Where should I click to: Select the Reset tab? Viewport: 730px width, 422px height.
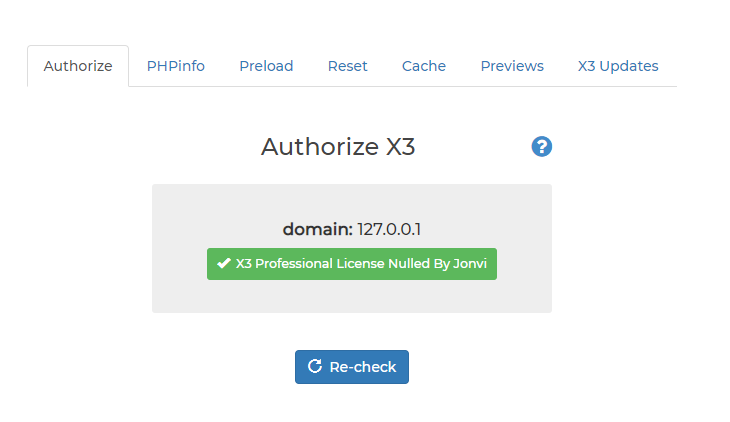pos(347,66)
